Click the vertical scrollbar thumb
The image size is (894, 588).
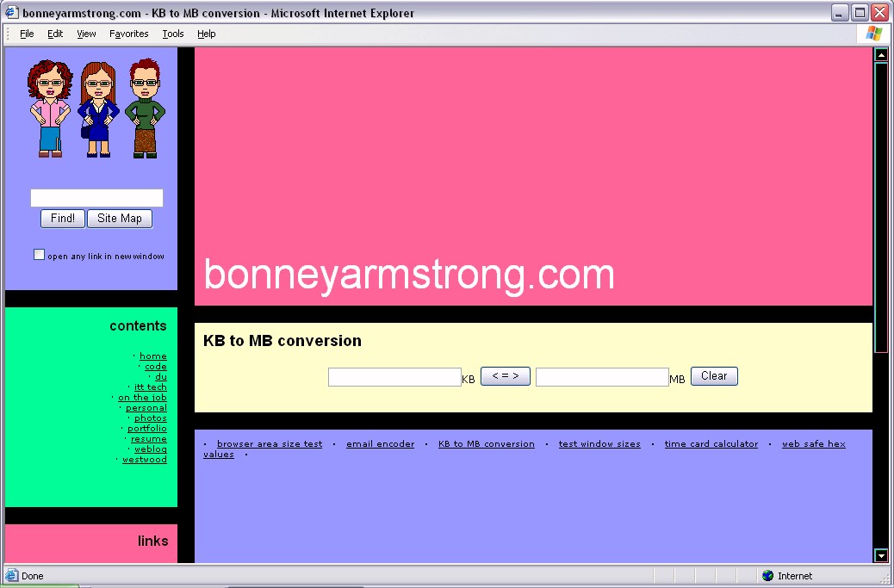pyautogui.click(x=881, y=207)
